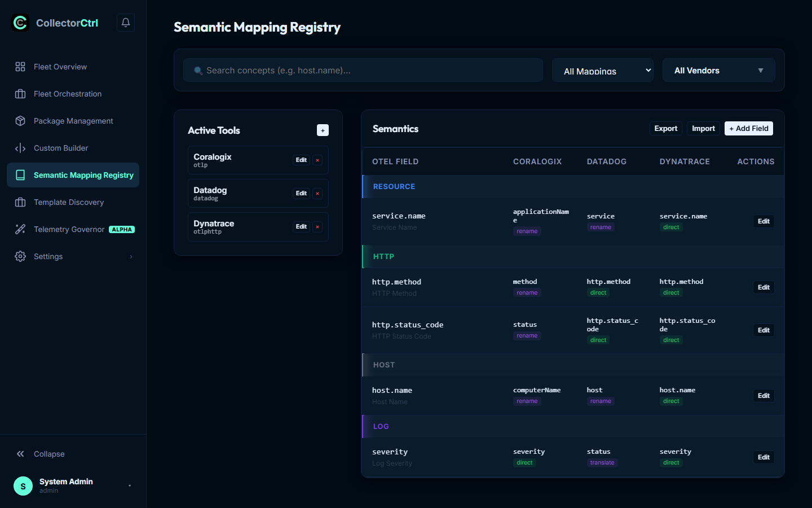Click the ALPHA badge

tap(122, 230)
